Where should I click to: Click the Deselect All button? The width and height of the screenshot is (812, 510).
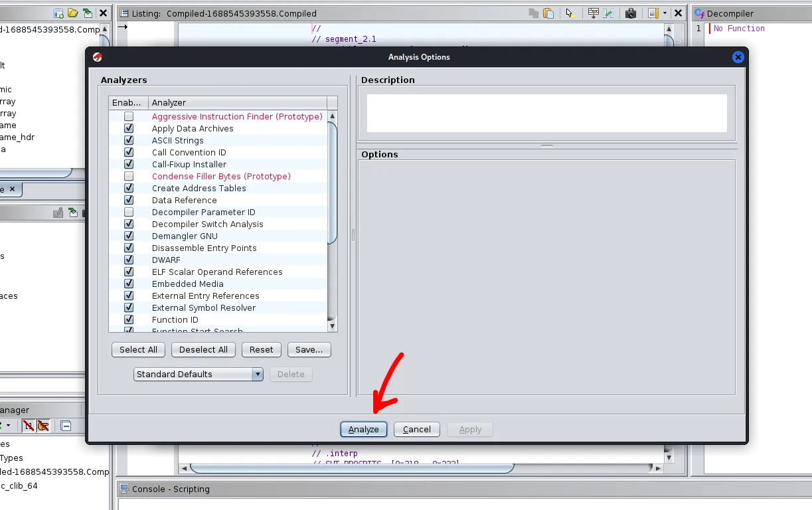204,350
